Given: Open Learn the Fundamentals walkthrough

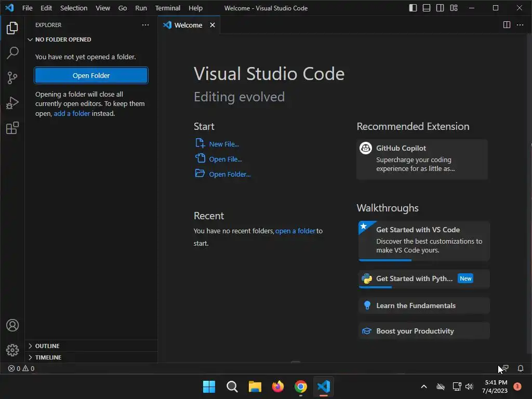Looking at the screenshot, I should 424,305.
